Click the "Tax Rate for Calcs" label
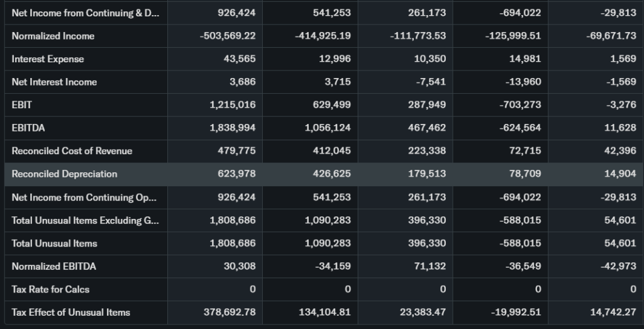Screen dimensions: 644x329 50,289
